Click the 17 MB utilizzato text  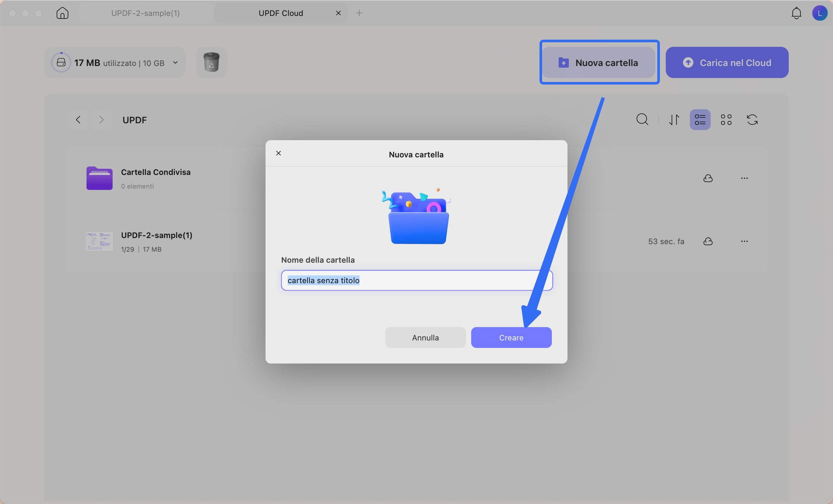pyautogui.click(x=119, y=63)
